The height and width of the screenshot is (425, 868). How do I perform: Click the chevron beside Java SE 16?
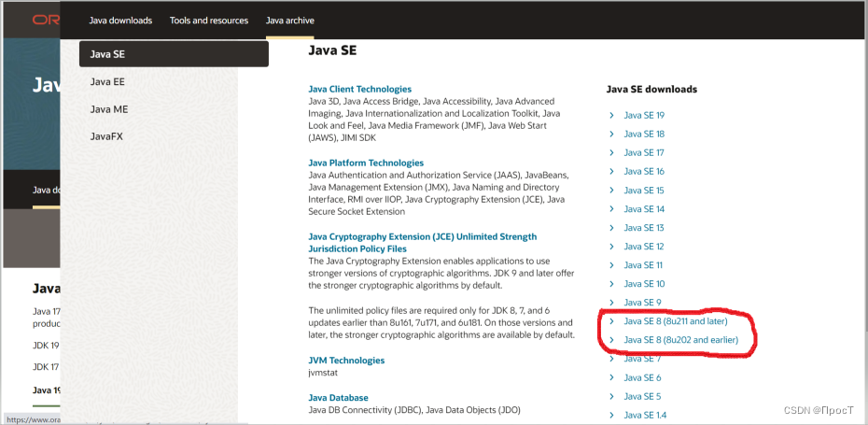(611, 172)
